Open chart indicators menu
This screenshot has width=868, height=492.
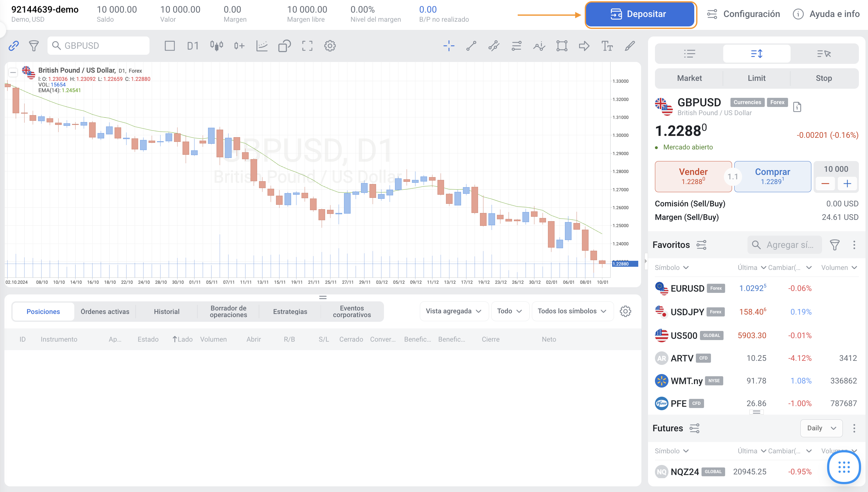pos(262,46)
